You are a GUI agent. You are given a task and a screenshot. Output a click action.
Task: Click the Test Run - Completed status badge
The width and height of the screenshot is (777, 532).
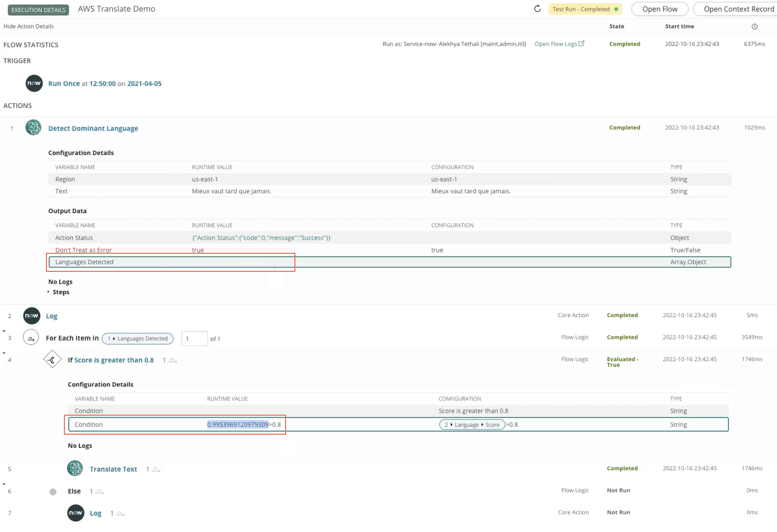[x=585, y=9]
